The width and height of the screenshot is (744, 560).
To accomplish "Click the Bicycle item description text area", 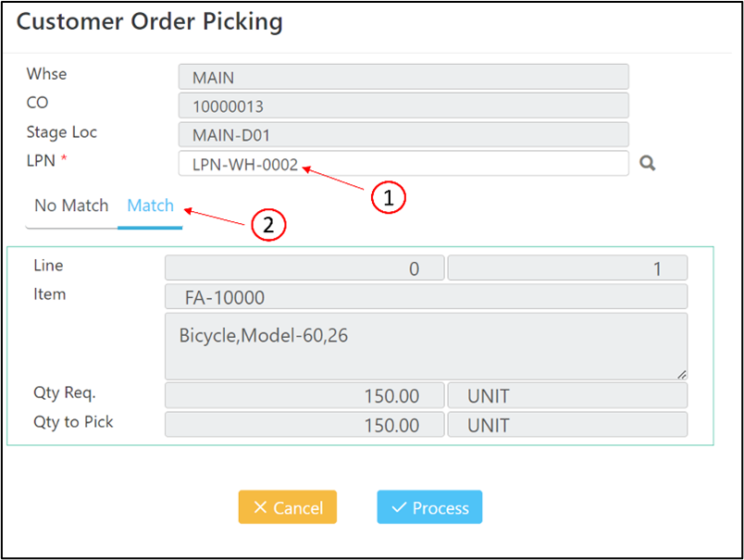I will pos(426,345).
